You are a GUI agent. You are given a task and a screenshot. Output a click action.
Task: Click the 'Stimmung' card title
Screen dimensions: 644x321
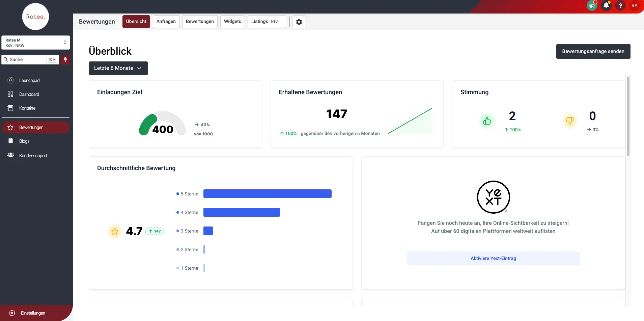(x=474, y=92)
